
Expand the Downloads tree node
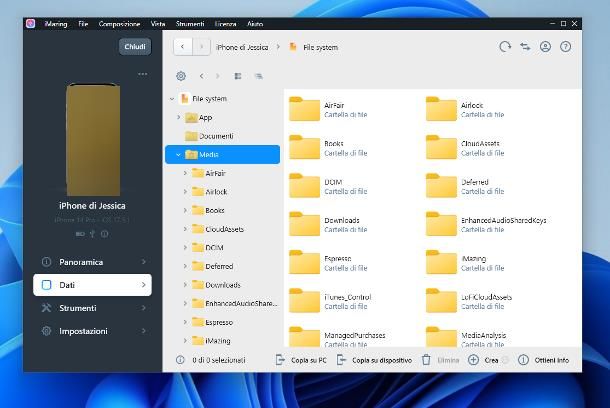click(185, 285)
